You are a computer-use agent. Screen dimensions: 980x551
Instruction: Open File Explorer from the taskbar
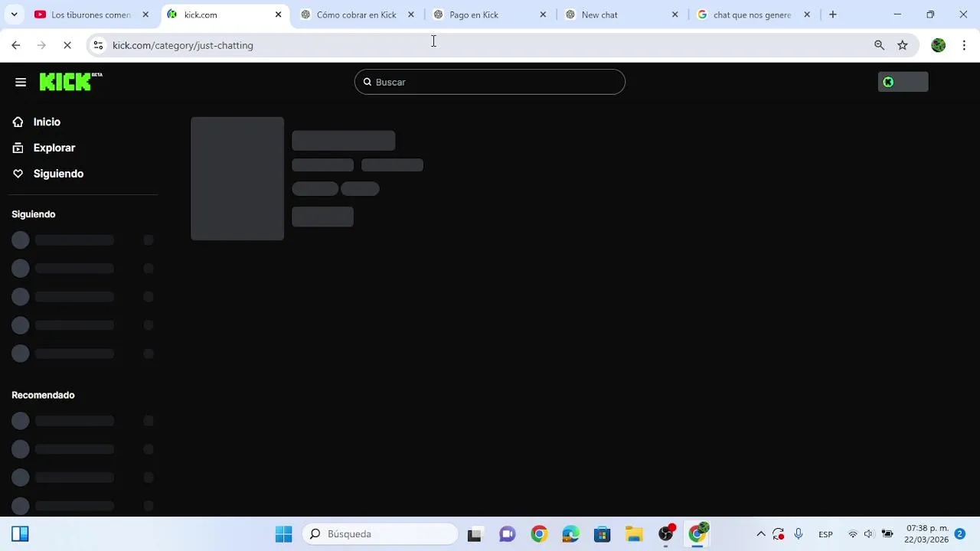(634, 534)
